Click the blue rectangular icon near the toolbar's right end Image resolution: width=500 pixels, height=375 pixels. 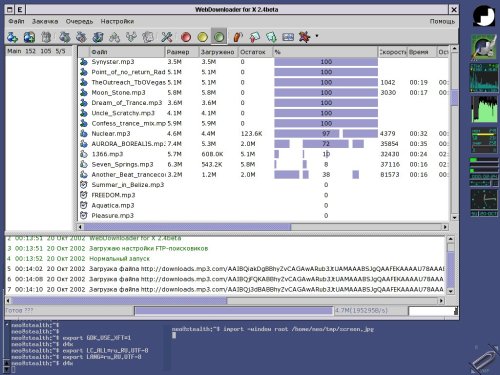(x=288, y=37)
